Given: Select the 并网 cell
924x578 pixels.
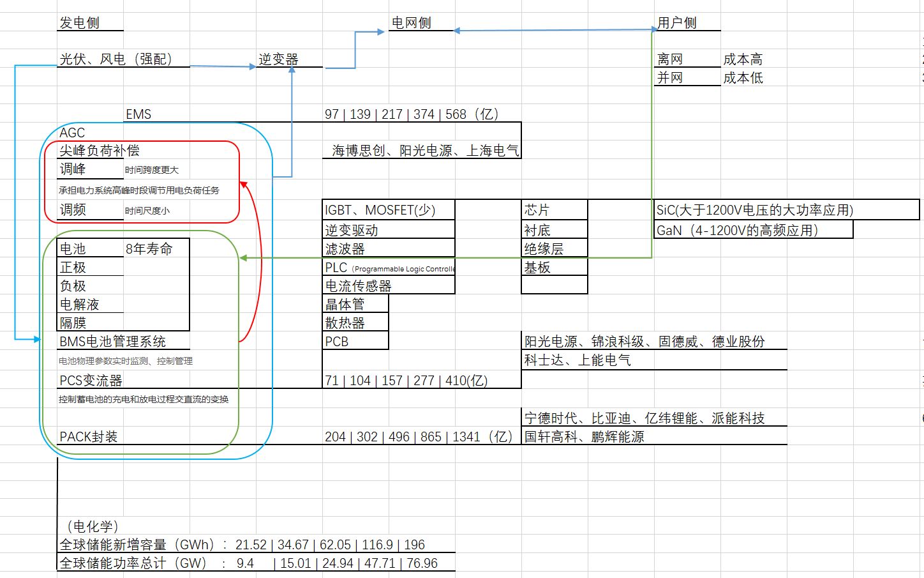Looking at the screenshot, I should click(x=670, y=78).
